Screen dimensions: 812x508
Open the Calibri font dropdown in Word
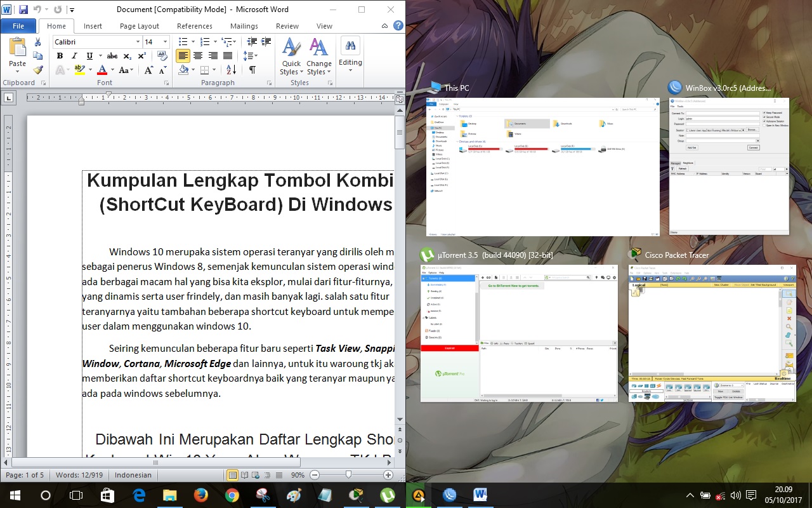138,42
